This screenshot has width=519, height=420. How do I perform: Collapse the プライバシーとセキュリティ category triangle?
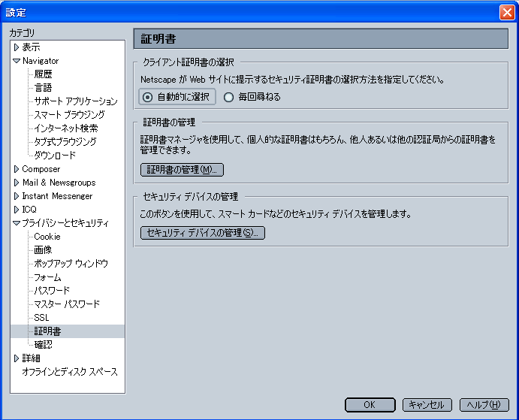click(x=16, y=223)
